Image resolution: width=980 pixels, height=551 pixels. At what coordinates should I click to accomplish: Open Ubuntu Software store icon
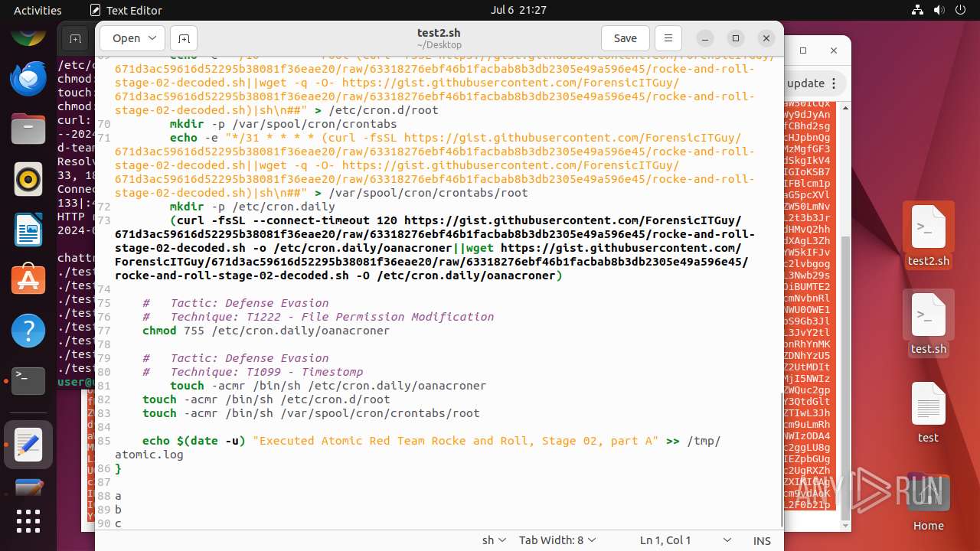pyautogui.click(x=28, y=280)
